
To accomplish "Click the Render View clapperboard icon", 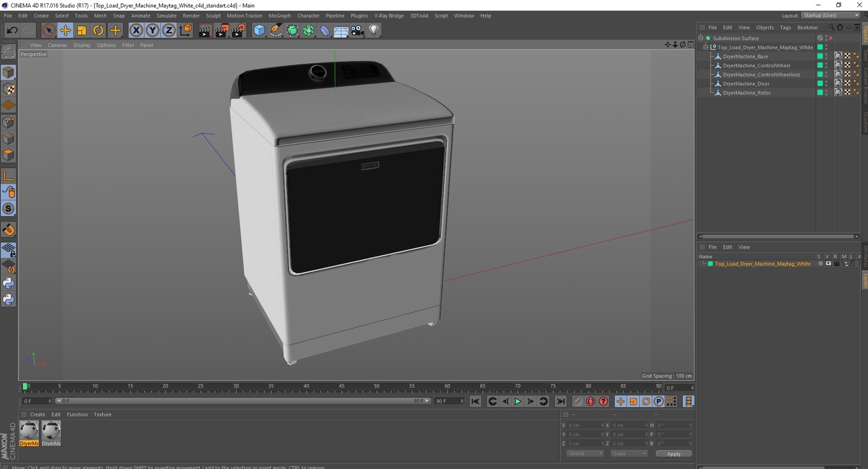I will pos(205,30).
